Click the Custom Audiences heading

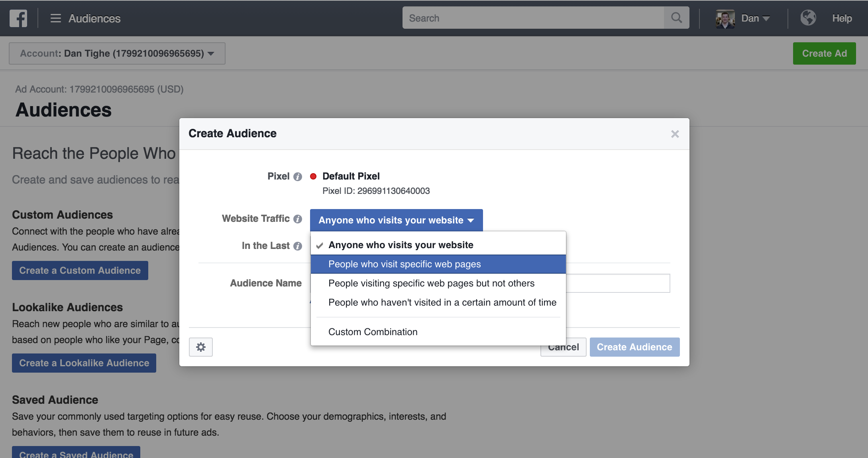point(62,215)
